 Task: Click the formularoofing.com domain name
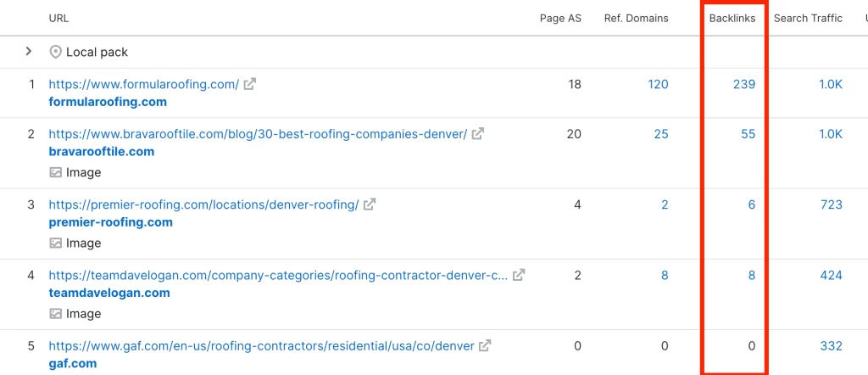click(108, 102)
